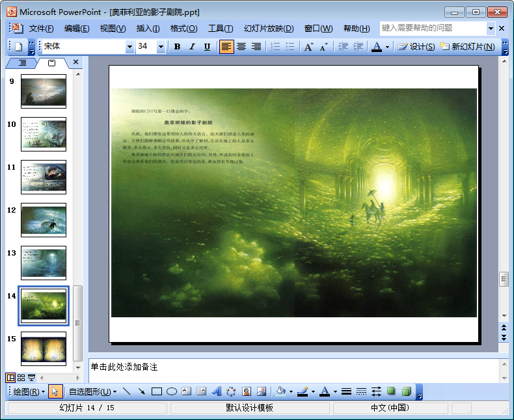Decrease indent level icon
This screenshot has width=514, height=420.
[x=343, y=47]
